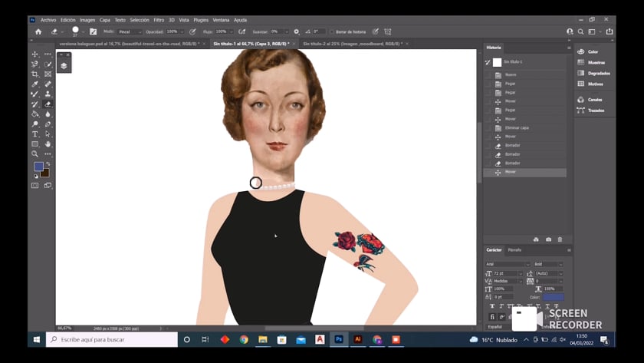The image size is (644, 363).
Task: Open the Muestras panel
Action: tap(591, 62)
